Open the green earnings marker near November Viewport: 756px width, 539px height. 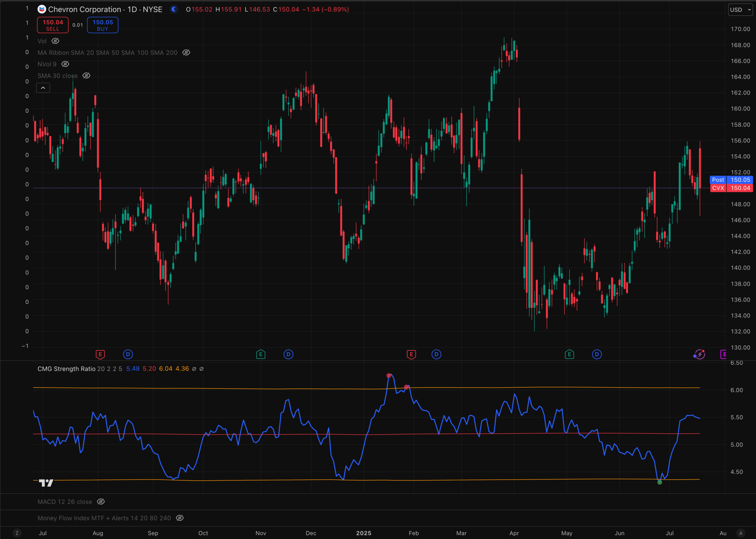pos(261,354)
